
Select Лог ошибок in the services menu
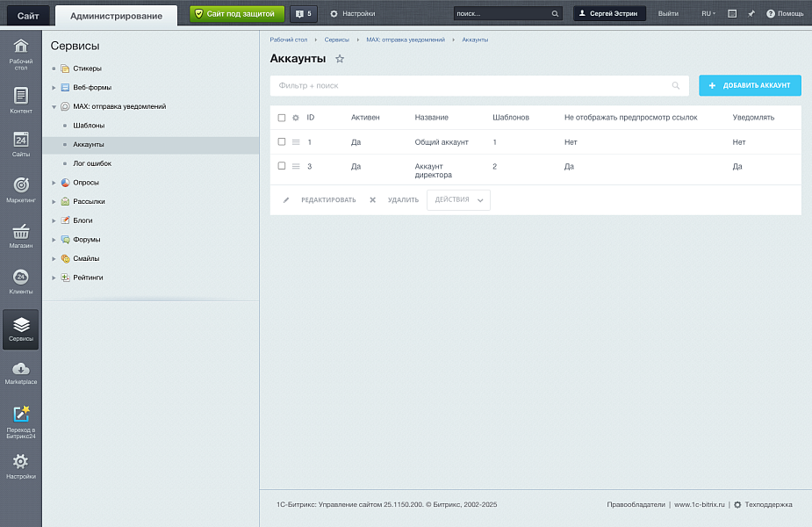[91, 163]
